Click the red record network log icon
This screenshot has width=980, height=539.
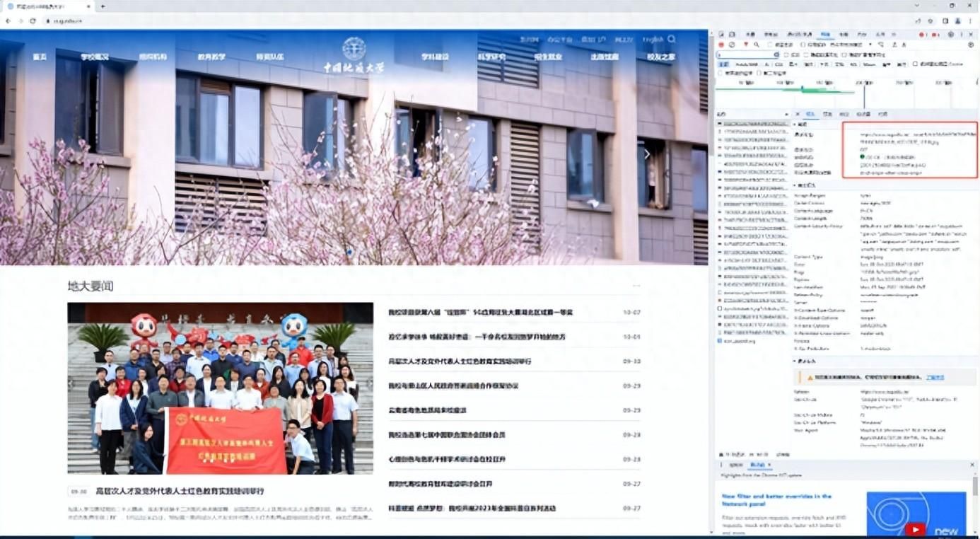pyautogui.click(x=722, y=44)
